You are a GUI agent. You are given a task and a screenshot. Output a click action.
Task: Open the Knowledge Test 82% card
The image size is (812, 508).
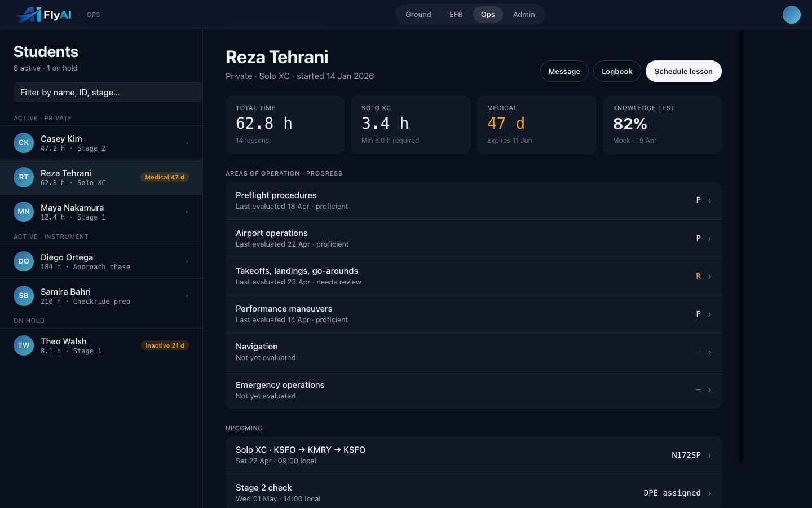coord(662,125)
